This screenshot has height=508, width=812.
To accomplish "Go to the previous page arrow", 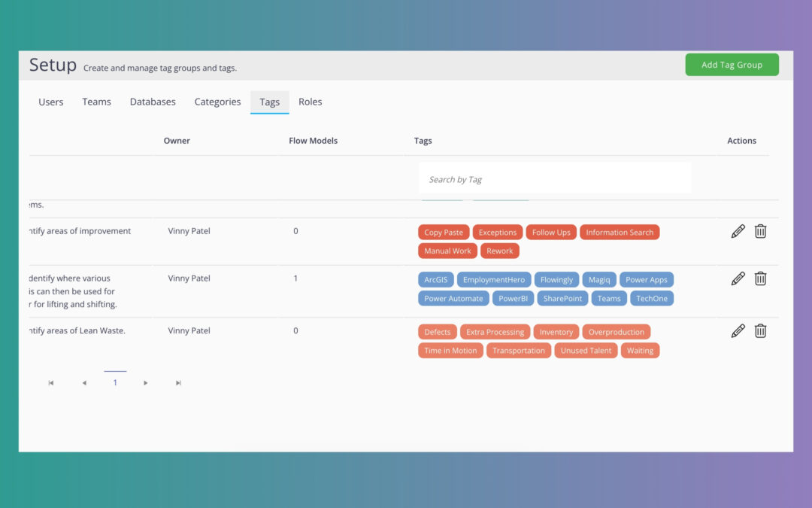I will click(84, 383).
